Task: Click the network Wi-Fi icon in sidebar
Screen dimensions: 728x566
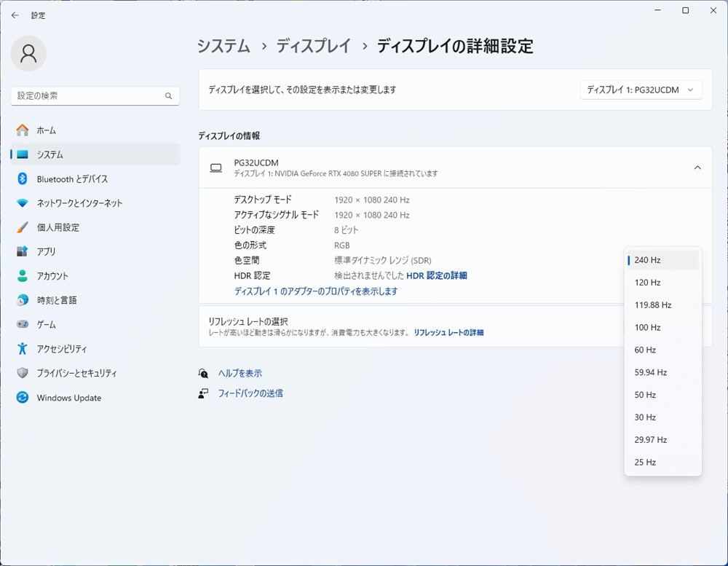Action: point(23,203)
